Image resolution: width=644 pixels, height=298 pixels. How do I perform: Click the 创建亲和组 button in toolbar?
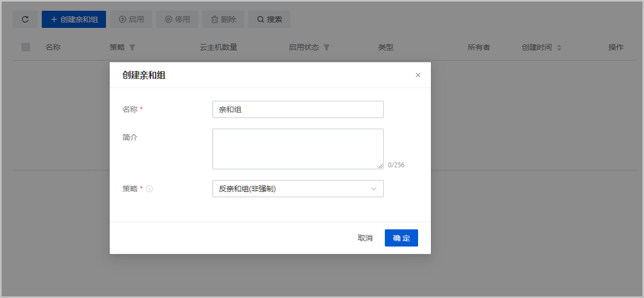coord(74,19)
